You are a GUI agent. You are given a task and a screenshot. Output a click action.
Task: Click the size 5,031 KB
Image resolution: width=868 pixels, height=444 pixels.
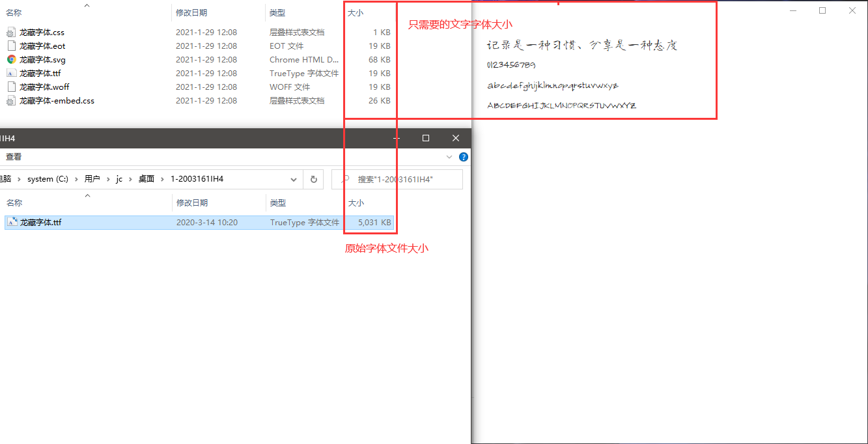(375, 222)
